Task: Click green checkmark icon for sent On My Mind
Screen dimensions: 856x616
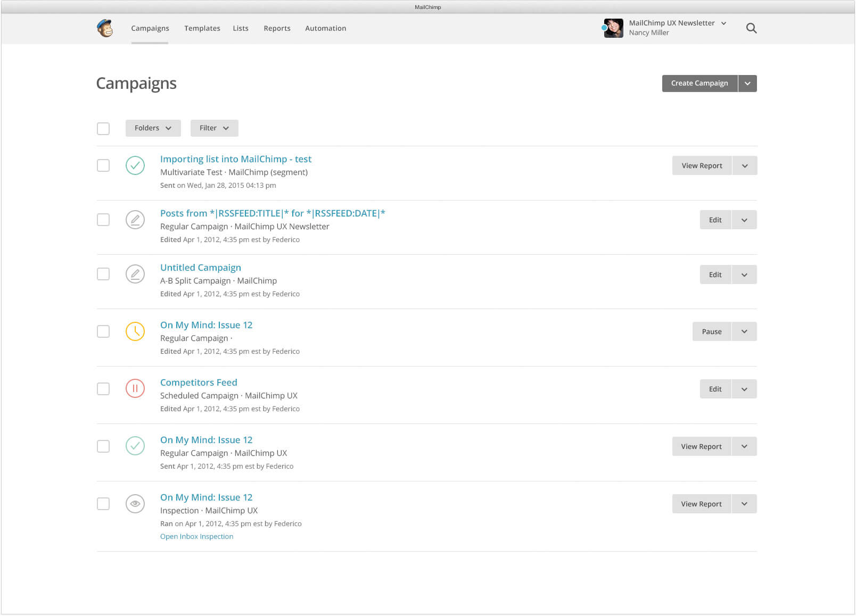Action: (x=135, y=446)
